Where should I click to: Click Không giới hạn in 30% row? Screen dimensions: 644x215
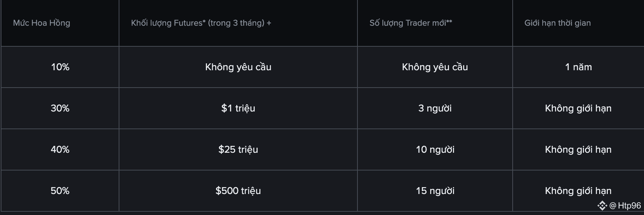578,108
